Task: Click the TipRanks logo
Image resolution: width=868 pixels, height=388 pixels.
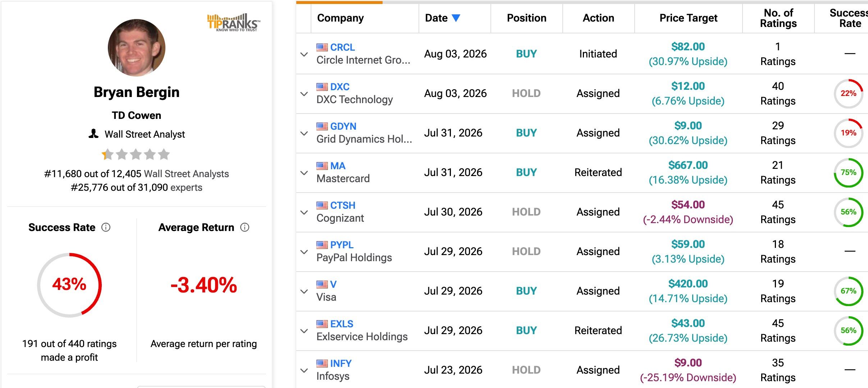Action: coord(234,23)
